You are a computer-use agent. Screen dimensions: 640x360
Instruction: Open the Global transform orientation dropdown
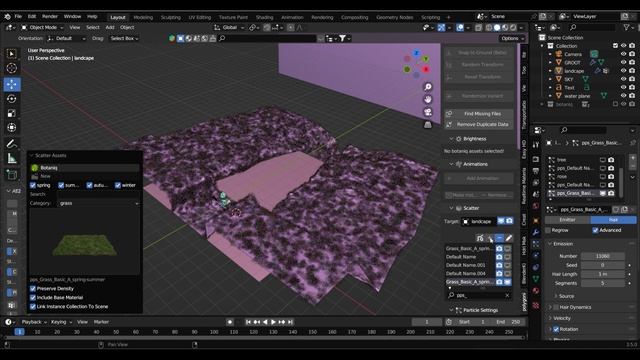[x=229, y=27]
